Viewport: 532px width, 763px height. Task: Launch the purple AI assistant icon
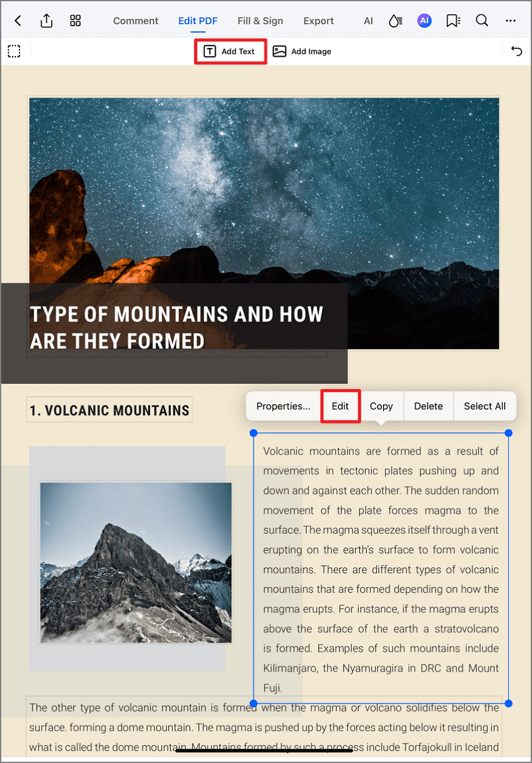coord(424,21)
